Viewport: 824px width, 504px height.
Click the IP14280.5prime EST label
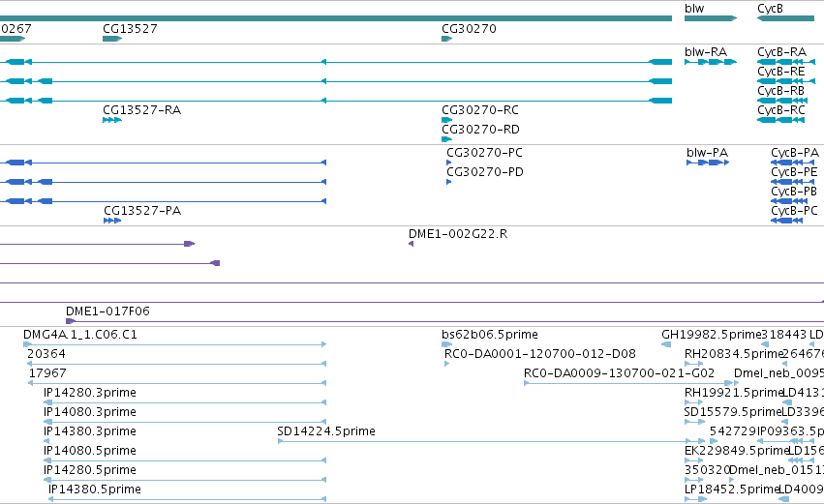click(90, 470)
